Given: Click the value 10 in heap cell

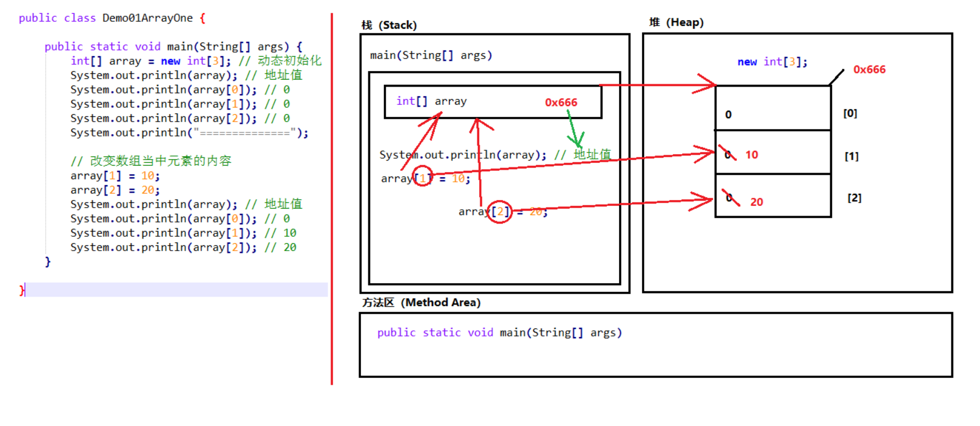Looking at the screenshot, I should (752, 155).
